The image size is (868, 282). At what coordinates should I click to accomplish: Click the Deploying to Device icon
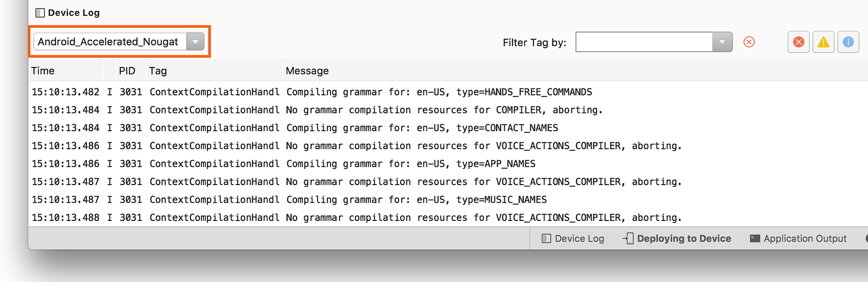628,239
